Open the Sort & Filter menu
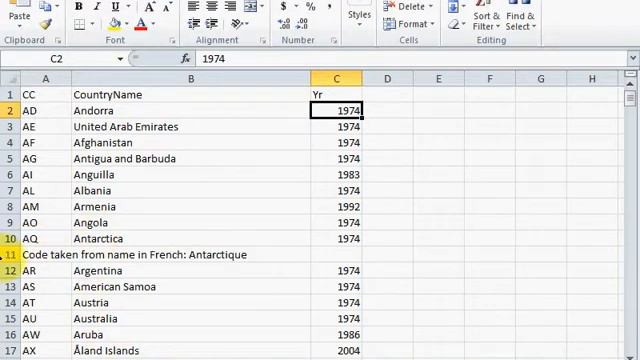 (486, 20)
